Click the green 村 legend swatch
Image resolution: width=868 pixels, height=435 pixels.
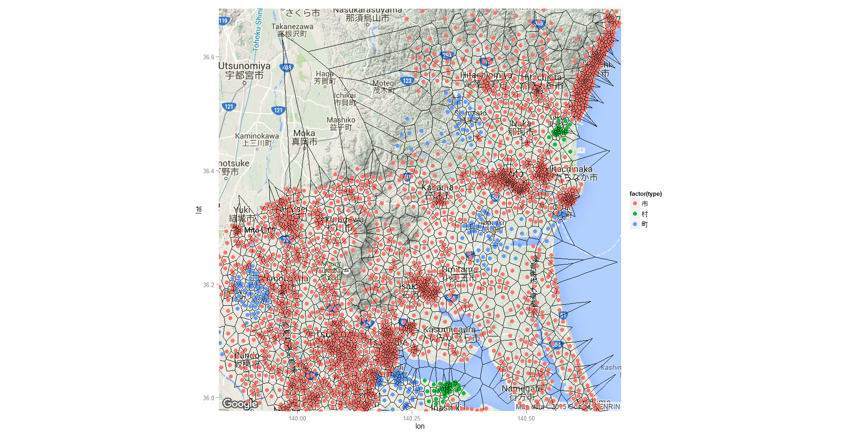[635, 214]
